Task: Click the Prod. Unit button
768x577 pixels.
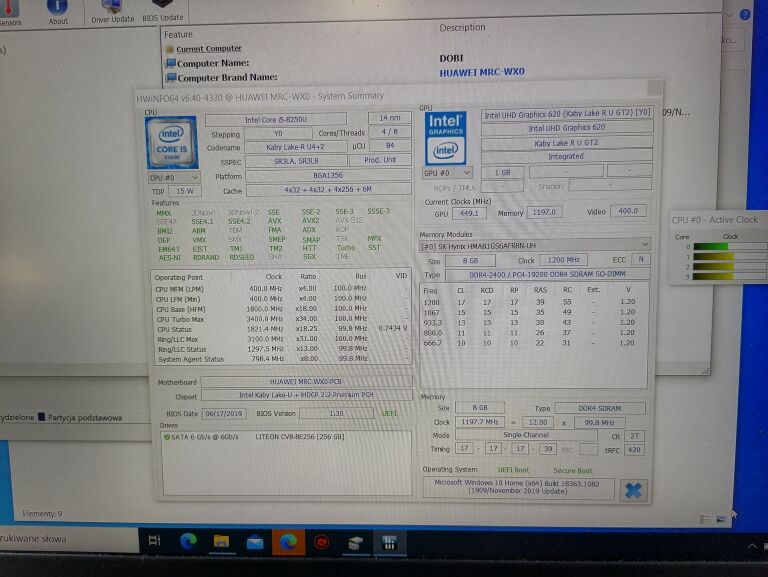Action: [x=380, y=160]
